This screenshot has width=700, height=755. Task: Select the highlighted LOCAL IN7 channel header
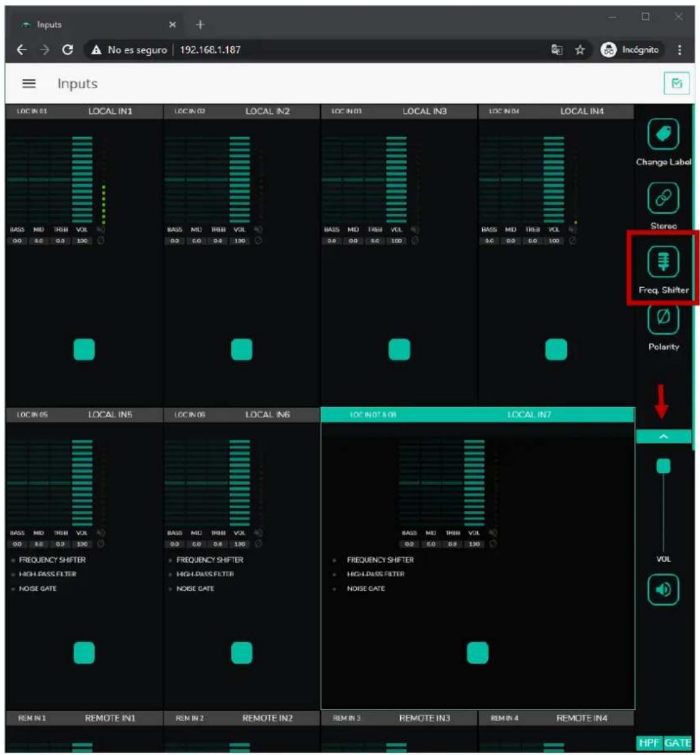click(x=477, y=414)
